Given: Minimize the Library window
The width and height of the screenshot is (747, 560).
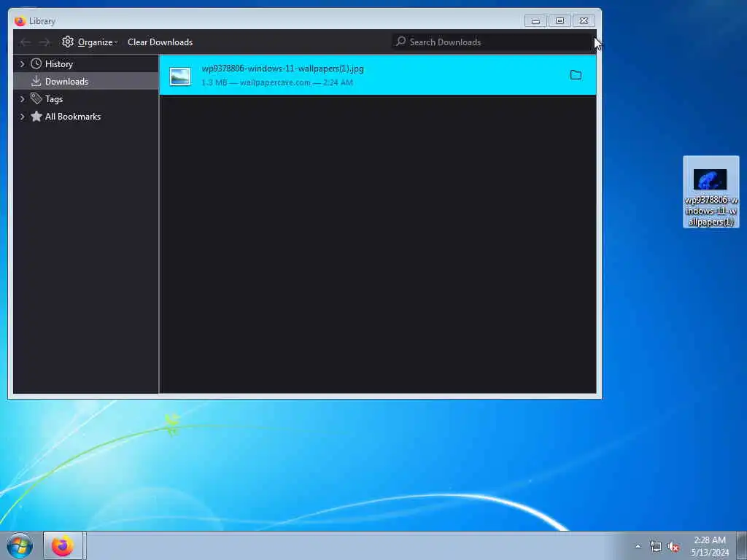Looking at the screenshot, I should click(x=535, y=21).
